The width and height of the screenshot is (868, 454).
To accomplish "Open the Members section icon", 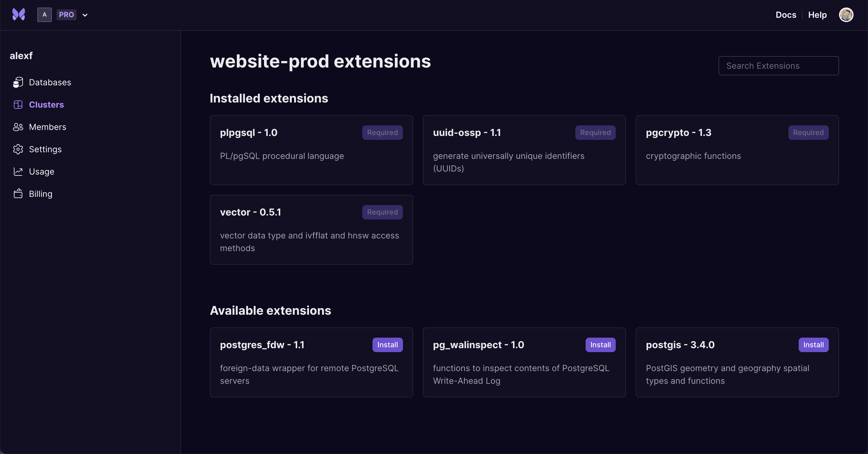I will 18,127.
